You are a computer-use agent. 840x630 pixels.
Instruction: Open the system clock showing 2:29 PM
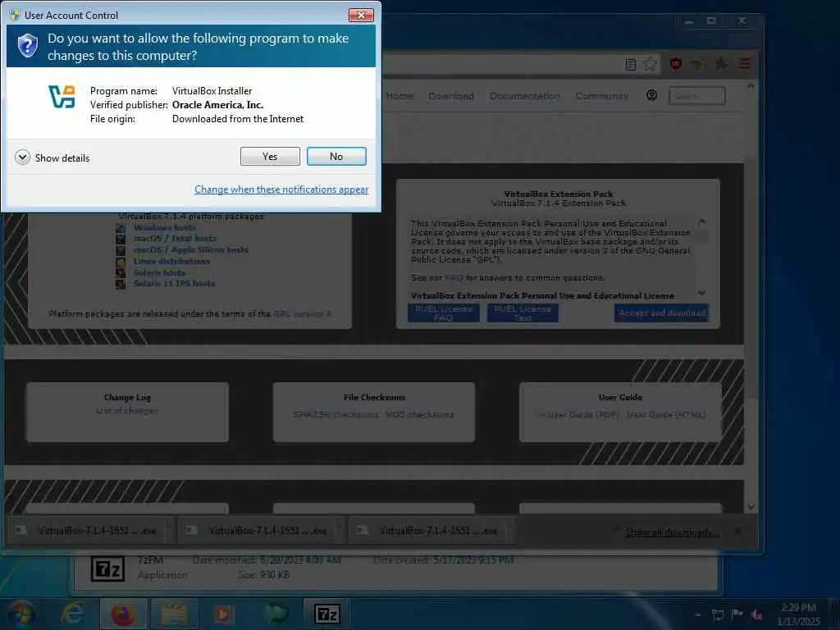click(x=797, y=614)
